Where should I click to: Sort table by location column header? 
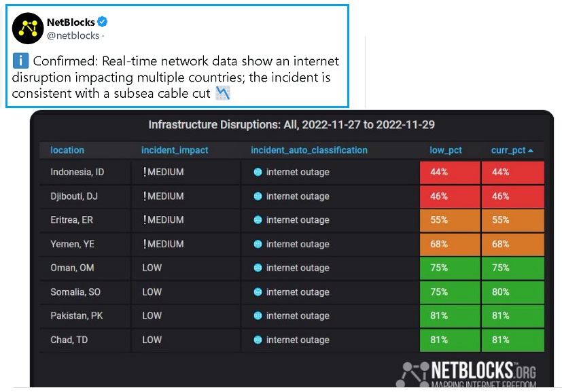(67, 150)
